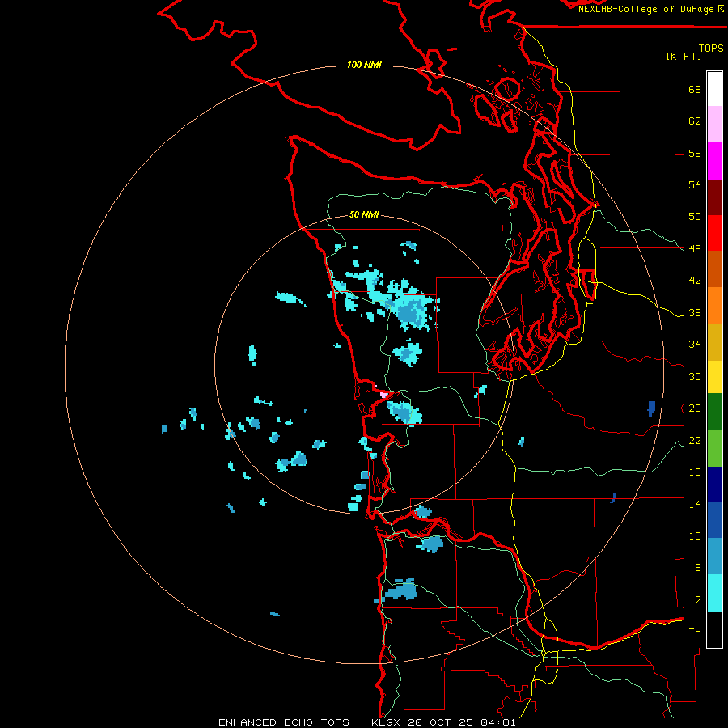Click the 66 legend value label
This screenshot has height=728, width=728.
(695, 89)
